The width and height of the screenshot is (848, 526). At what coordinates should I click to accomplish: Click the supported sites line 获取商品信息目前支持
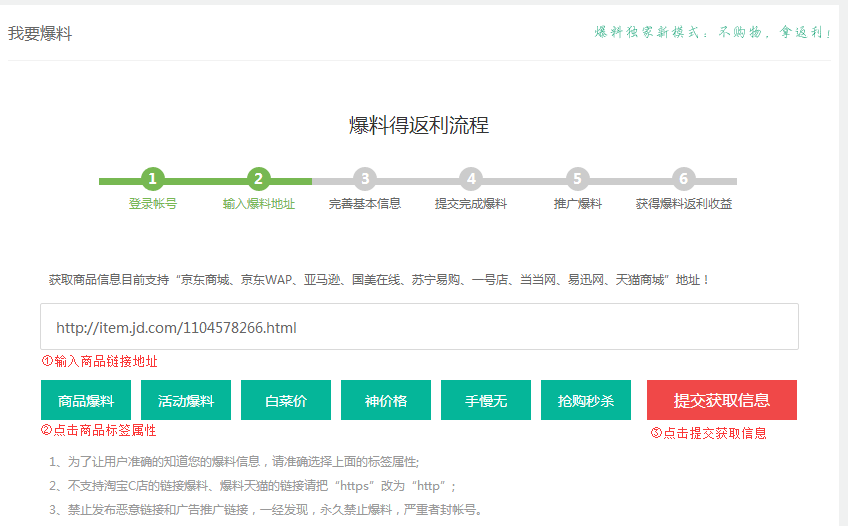[x=379, y=280]
